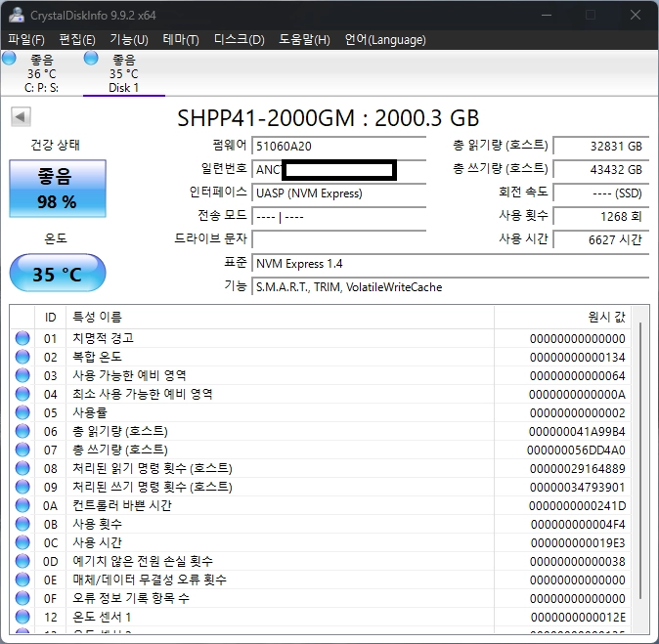Click the previous disk arrow button

[21, 117]
